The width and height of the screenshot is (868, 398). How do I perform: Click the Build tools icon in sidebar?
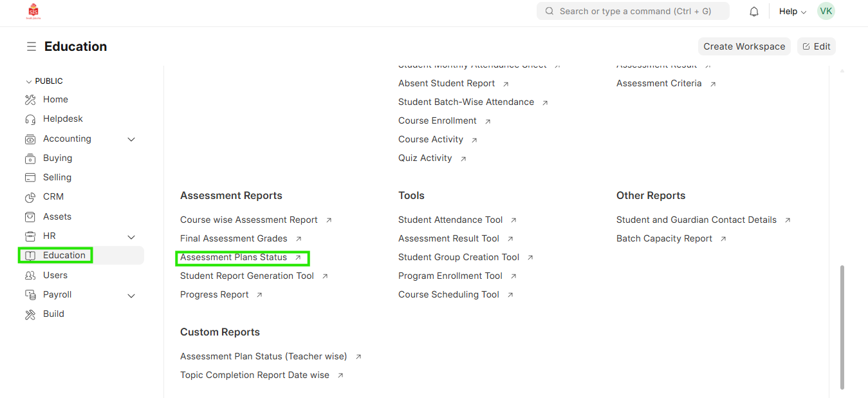[30, 314]
